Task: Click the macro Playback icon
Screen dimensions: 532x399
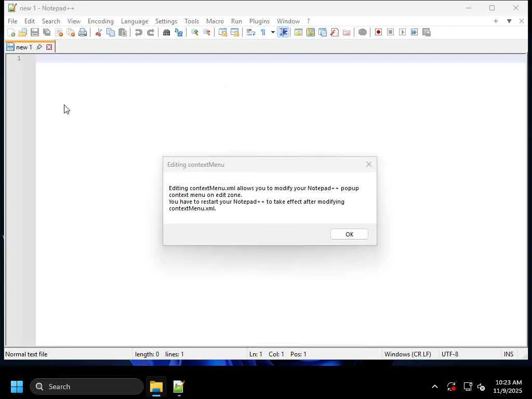Action: pos(403,32)
